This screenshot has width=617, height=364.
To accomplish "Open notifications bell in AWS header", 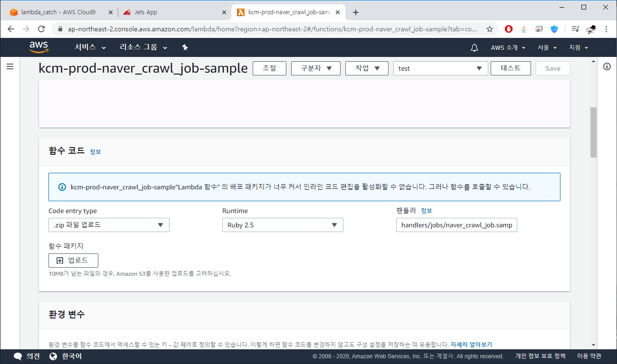I will (x=474, y=47).
